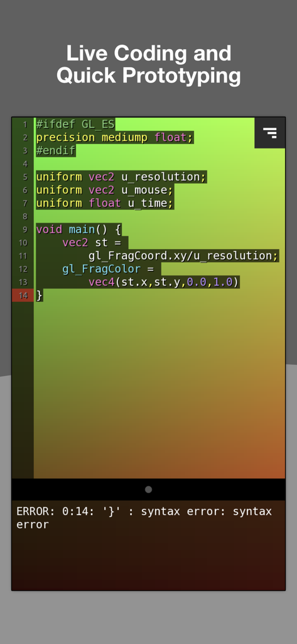This screenshot has height=644, width=297.
Task: Click the empty line number 8
Action: [24, 216]
